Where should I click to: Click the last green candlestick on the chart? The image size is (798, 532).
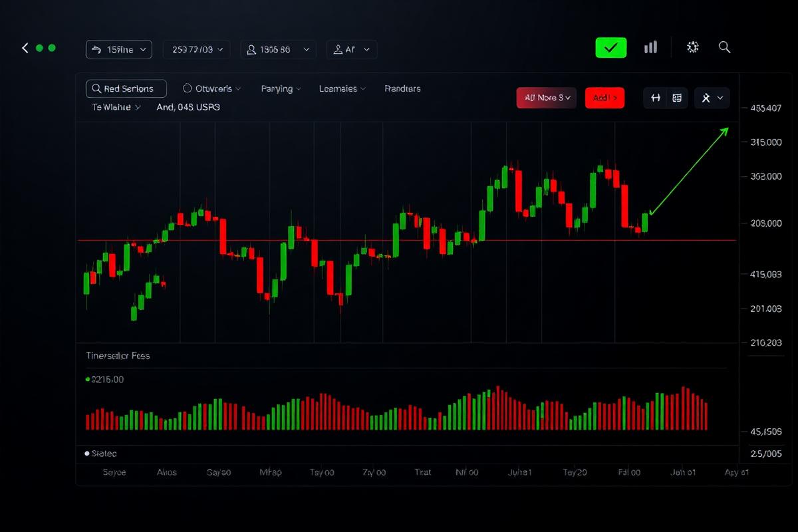click(x=644, y=223)
